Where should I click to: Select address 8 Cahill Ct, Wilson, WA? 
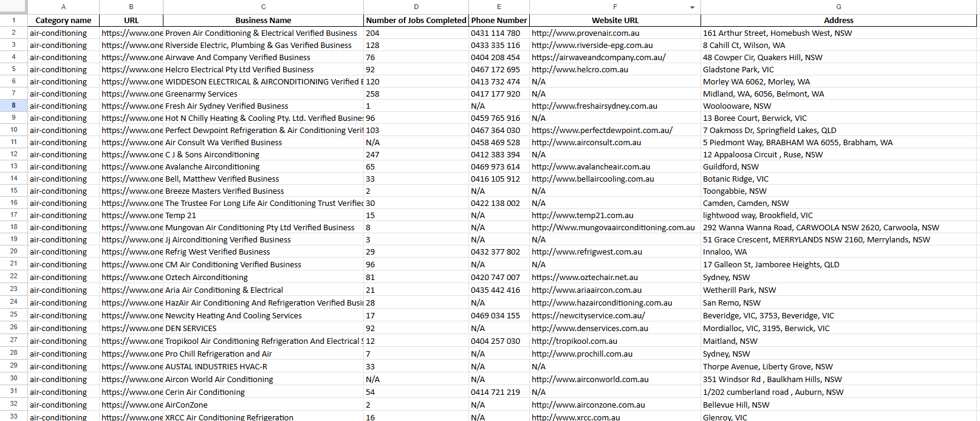pyautogui.click(x=838, y=45)
